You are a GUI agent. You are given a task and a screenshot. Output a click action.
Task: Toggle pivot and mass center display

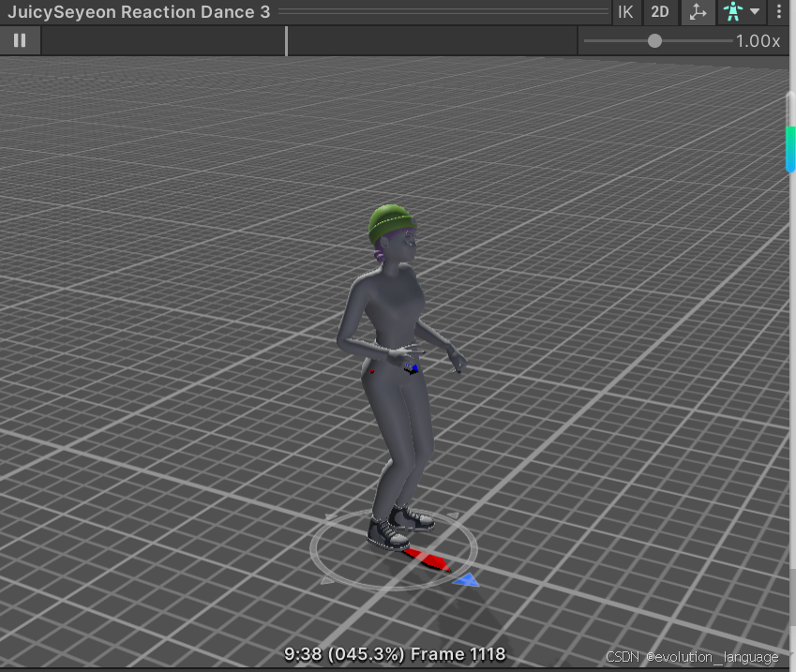(x=698, y=11)
